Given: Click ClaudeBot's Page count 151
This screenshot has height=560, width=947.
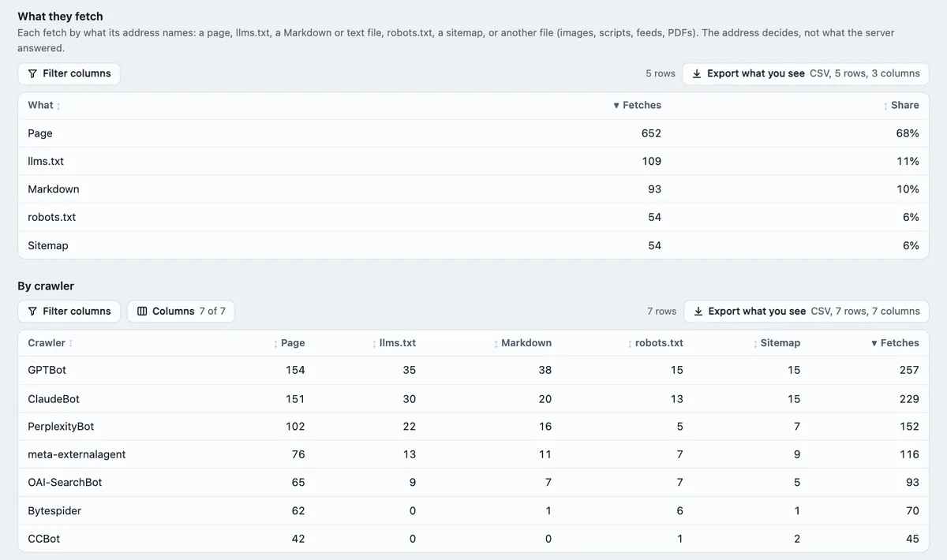Looking at the screenshot, I should click(x=295, y=398).
